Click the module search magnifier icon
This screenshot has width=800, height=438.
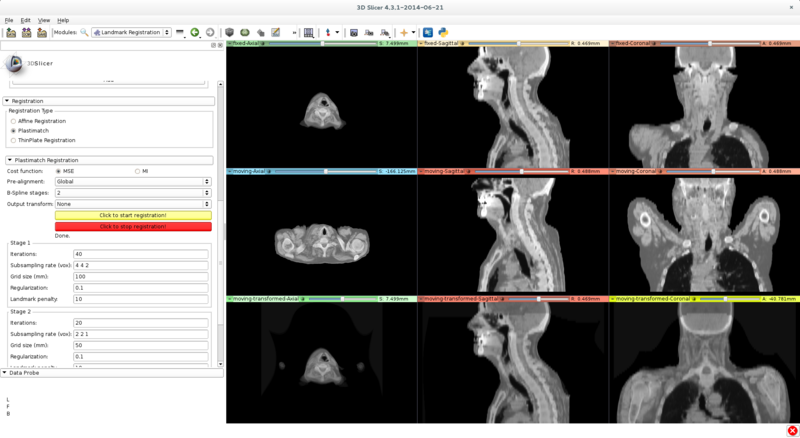pyautogui.click(x=84, y=33)
